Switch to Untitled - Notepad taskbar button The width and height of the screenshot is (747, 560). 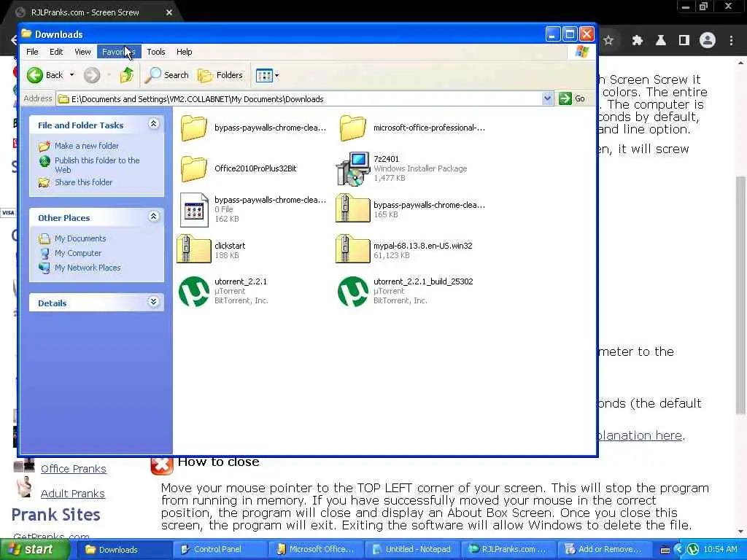[413, 550]
